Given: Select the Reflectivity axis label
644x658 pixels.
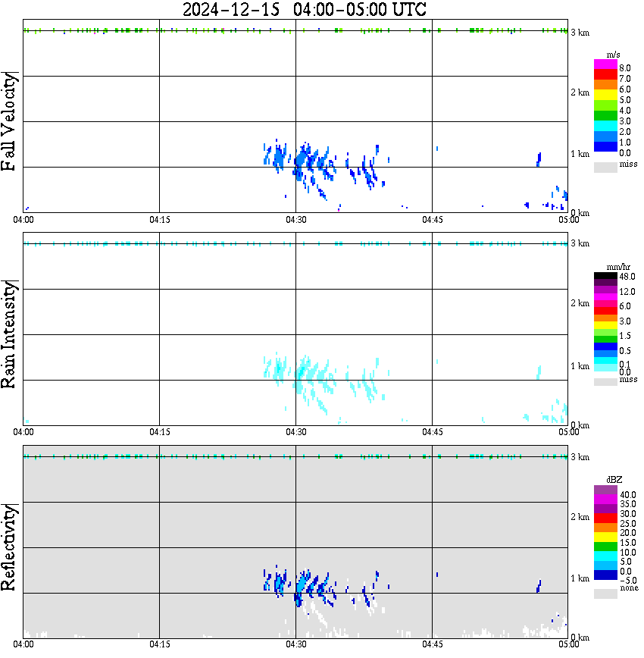Looking at the screenshot, I should pos(8,547).
